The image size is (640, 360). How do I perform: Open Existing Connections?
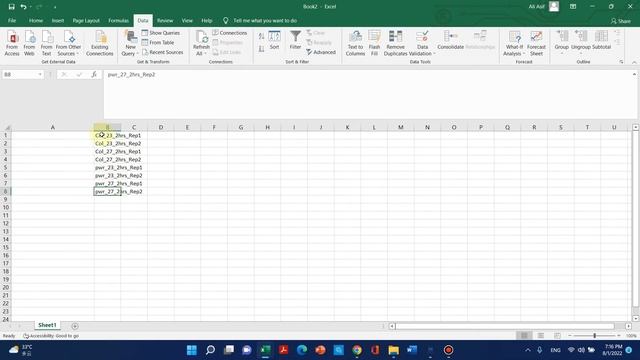pos(100,43)
